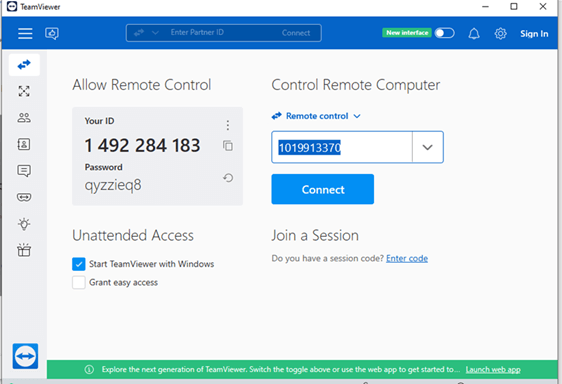Click the Control Remote Computer heading
562x384 pixels.
click(356, 85)
